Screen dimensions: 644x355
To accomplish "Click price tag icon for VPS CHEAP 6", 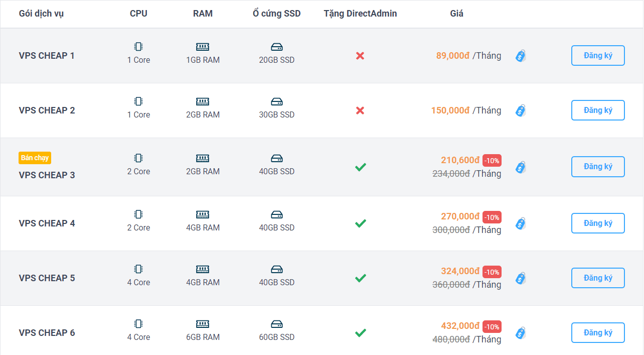I will coord(521,332).
